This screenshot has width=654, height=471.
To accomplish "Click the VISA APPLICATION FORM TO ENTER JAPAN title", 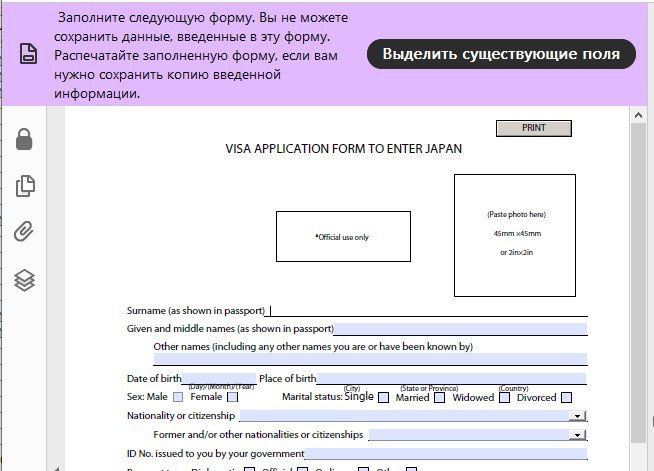I will pos(344,149).
